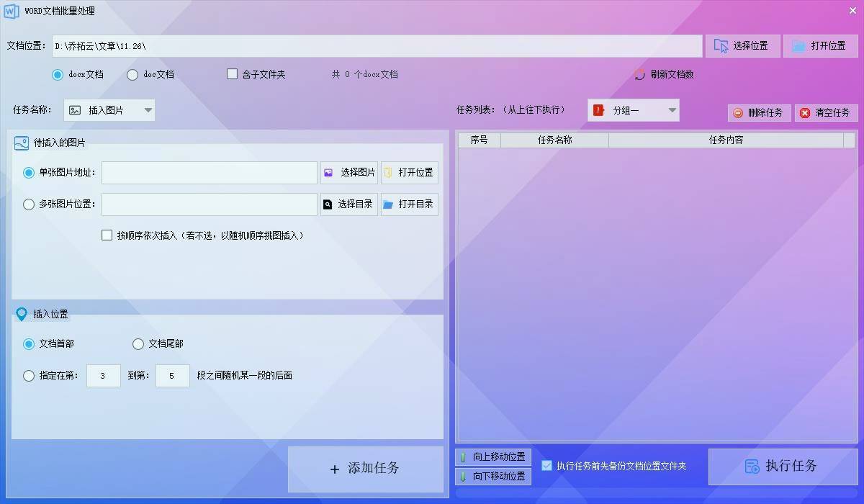Viewport: 864px width, 504px height.
Task: Click the 添加任务 button
Action: [365, 469]
